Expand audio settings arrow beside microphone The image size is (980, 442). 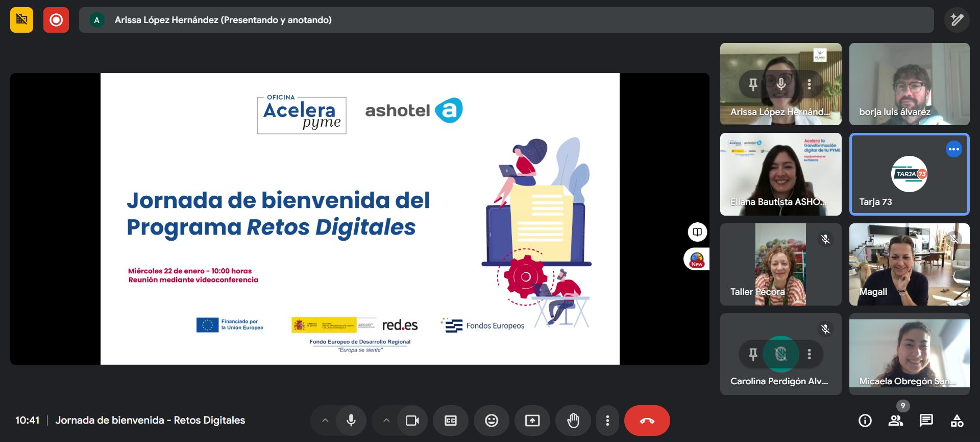[325, 421]
